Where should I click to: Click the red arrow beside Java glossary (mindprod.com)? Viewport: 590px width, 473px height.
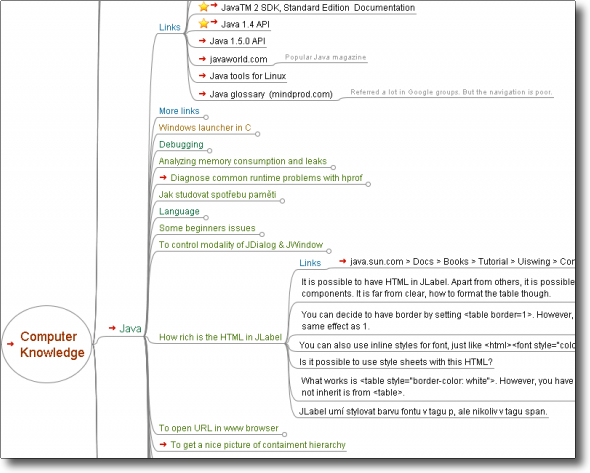[202, 94]
